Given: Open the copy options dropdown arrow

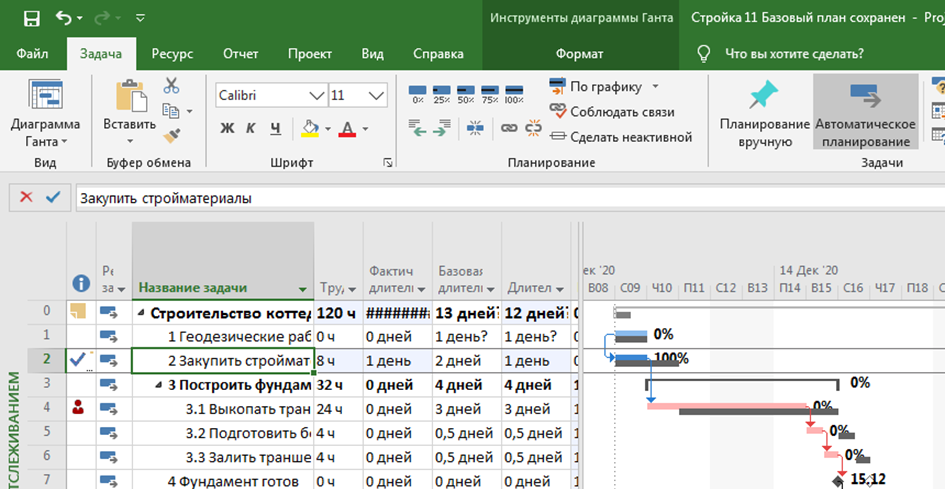Looking at the screenshot, I should (189, 112).
